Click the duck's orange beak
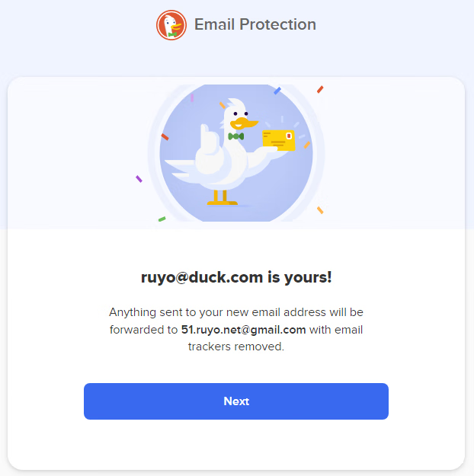Screen dimensions: 474x476 click(x=244, y=124)
